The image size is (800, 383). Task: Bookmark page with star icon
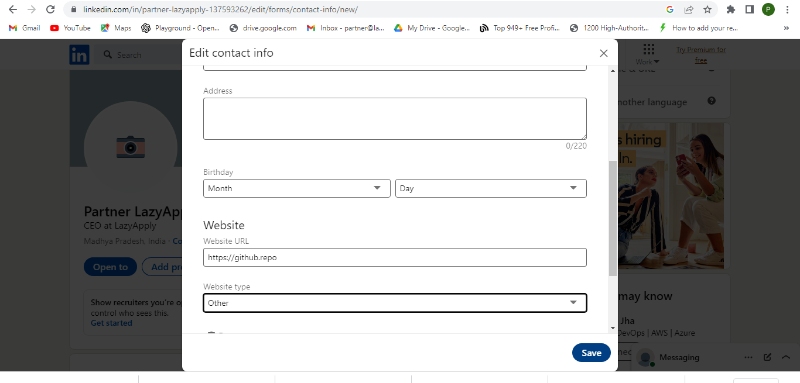pos(707,9)
